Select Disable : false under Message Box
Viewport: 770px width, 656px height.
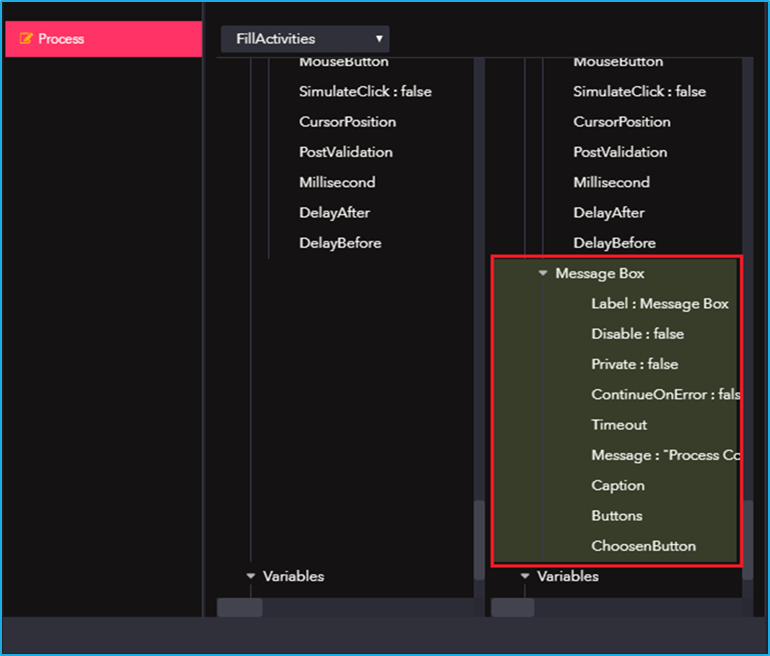coord(637,334)
